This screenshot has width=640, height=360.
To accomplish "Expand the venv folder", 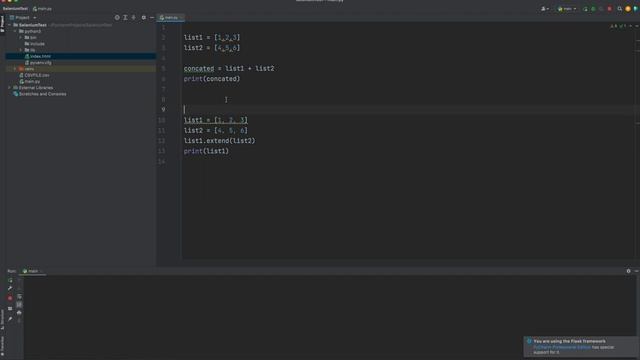I will click(x=15, y=69).
